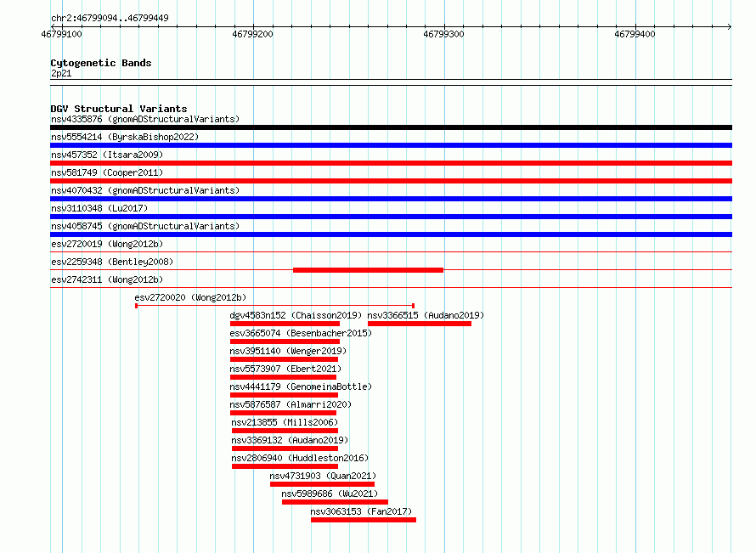Click the Cytogenetic Bands track title
The image size is (756, 553).
tap(101, 63)
